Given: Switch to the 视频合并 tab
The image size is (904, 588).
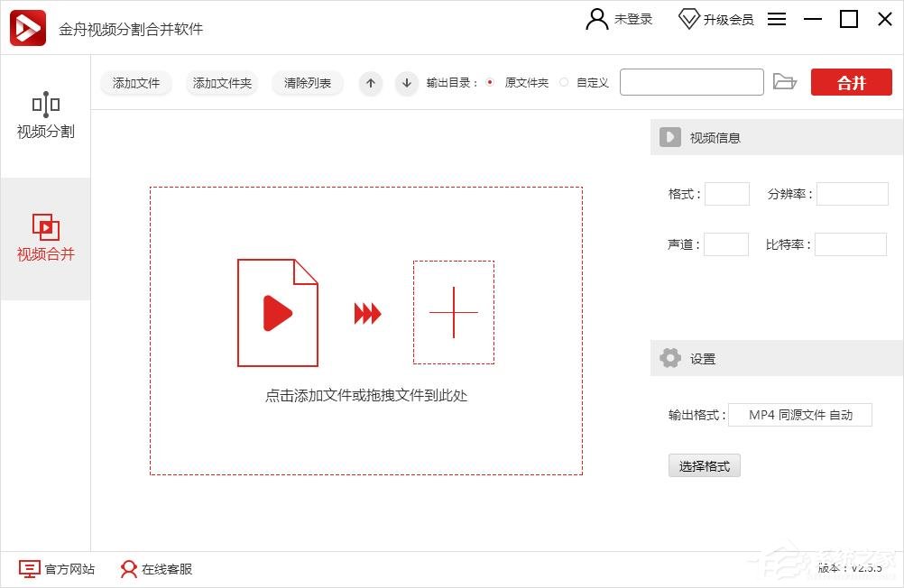Looking at the screenshot, I should coord(45,238).
